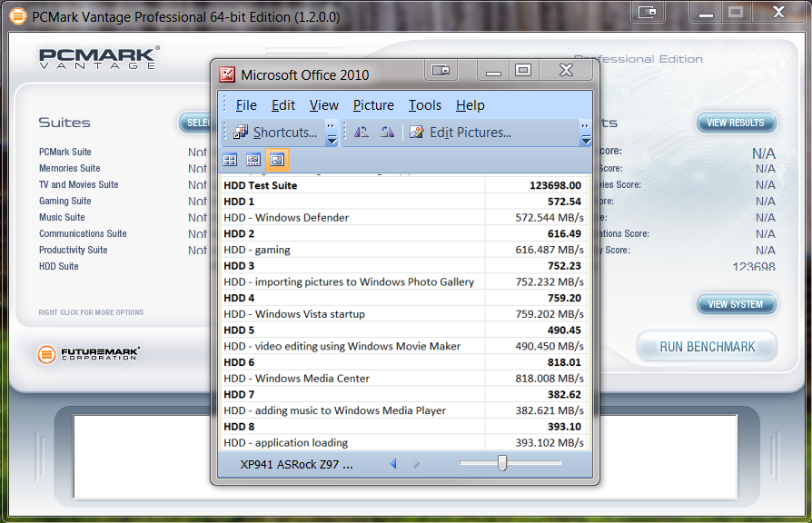Go to next picture arrow
Screen dimensions: 812x523
[417, 464]
